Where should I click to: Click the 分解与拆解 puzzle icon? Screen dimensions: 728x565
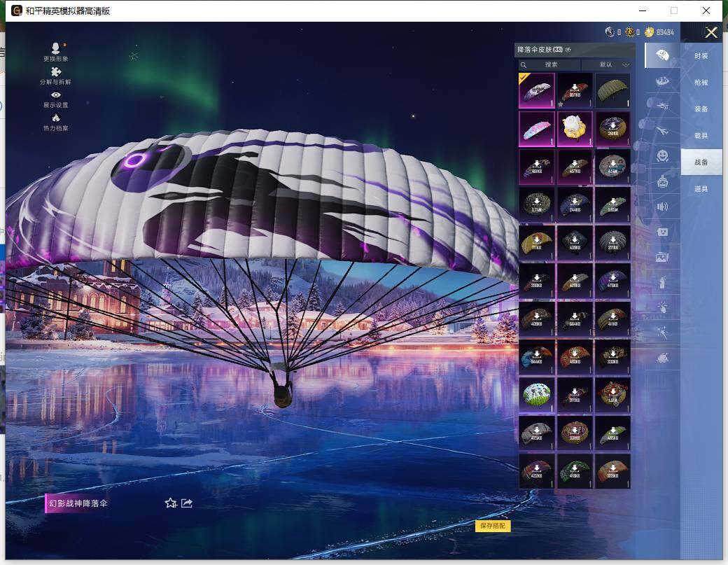(x=57, y=72)
